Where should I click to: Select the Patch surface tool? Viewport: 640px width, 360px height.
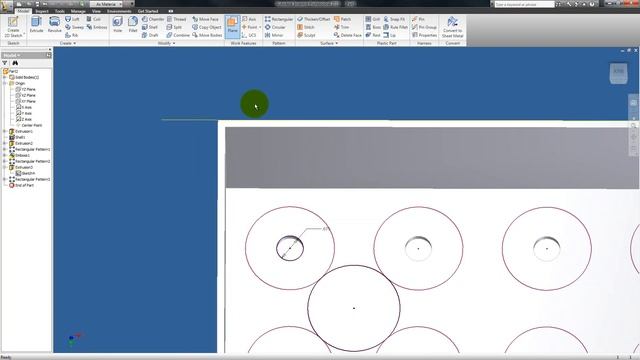[342, 19]
